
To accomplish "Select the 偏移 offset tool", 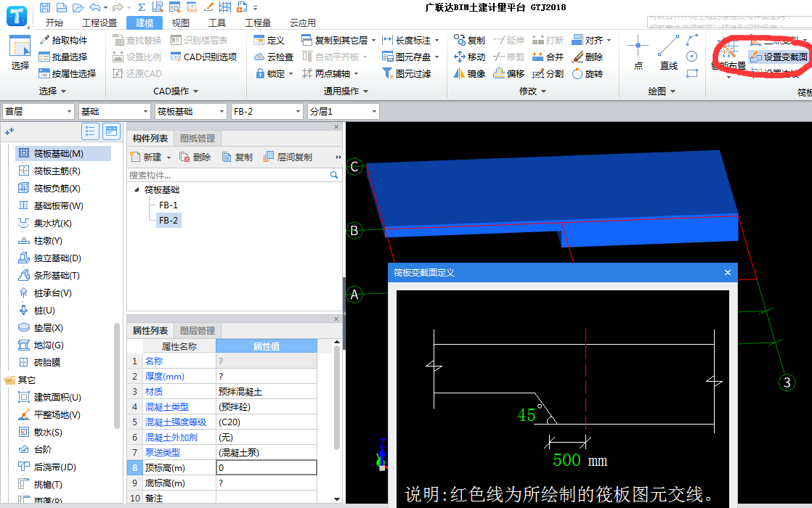I will (x=509, y=73).
